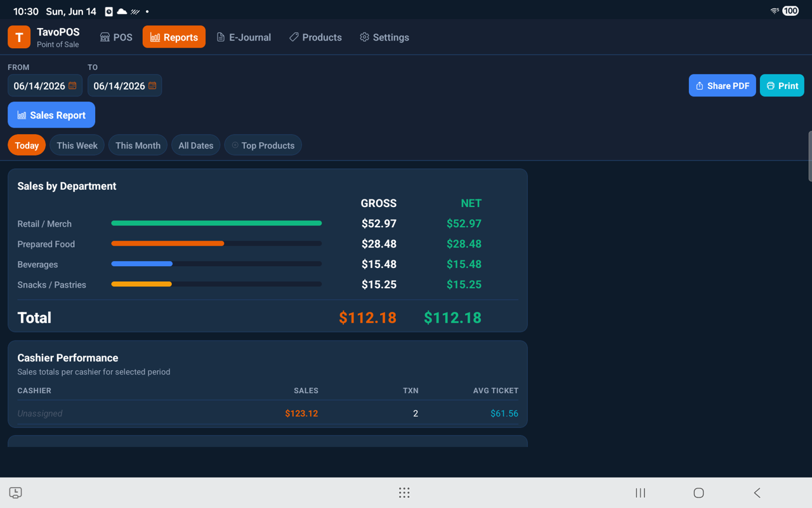
Task: Click the $28.48 gross value
Action: pyautogui.click(x=379, y=244)
